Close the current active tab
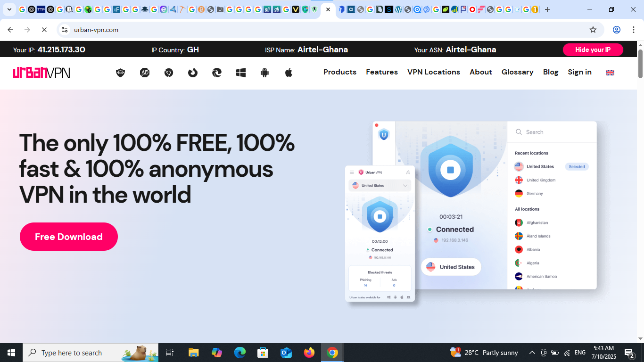The height and width of the screenshot is (362, 644). point(328,9)
